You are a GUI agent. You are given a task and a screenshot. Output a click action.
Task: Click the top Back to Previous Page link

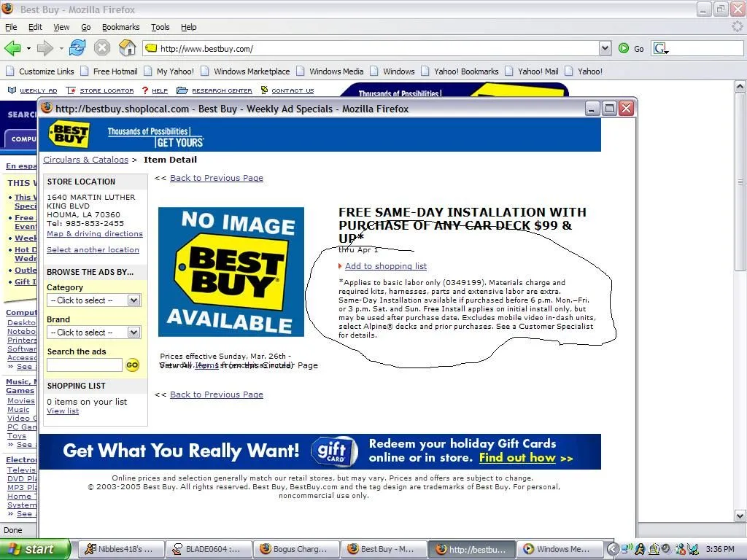(216, 178)
